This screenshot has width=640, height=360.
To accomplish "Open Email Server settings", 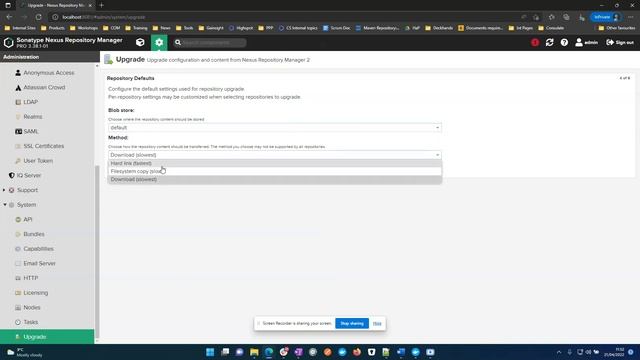I will point(39,264).
